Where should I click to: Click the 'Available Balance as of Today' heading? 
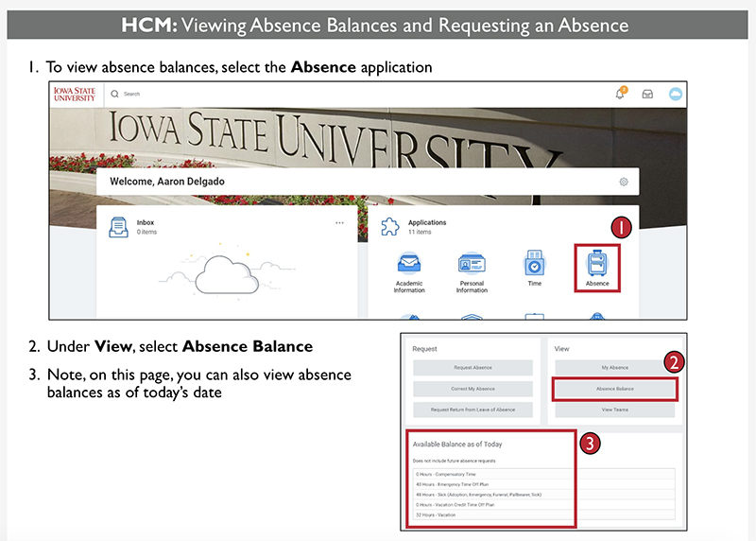[457, 444]
